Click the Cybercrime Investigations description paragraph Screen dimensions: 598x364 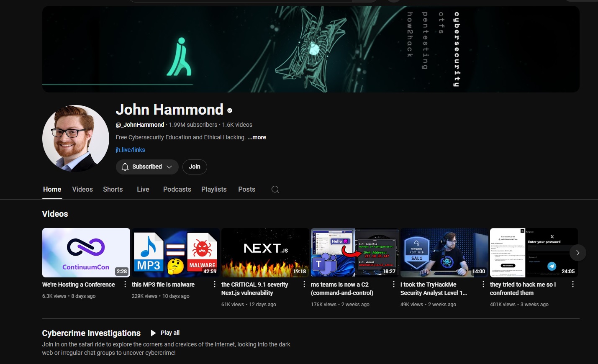pos(166,349)
